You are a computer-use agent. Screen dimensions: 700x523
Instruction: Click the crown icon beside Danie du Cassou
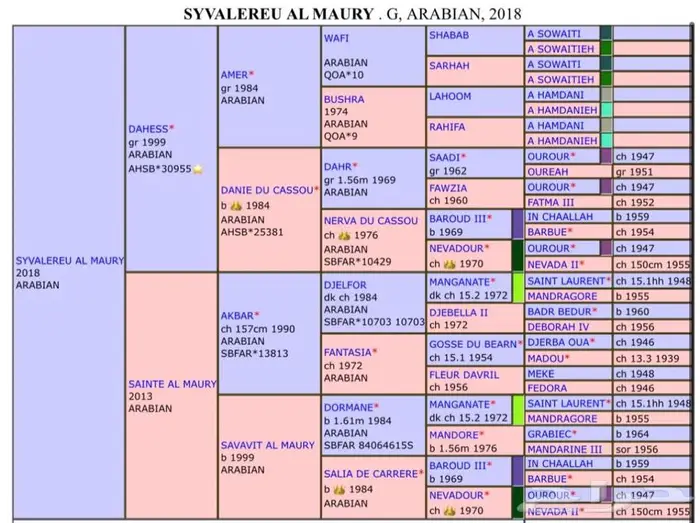pyautogui.click(x=238, y=205)
